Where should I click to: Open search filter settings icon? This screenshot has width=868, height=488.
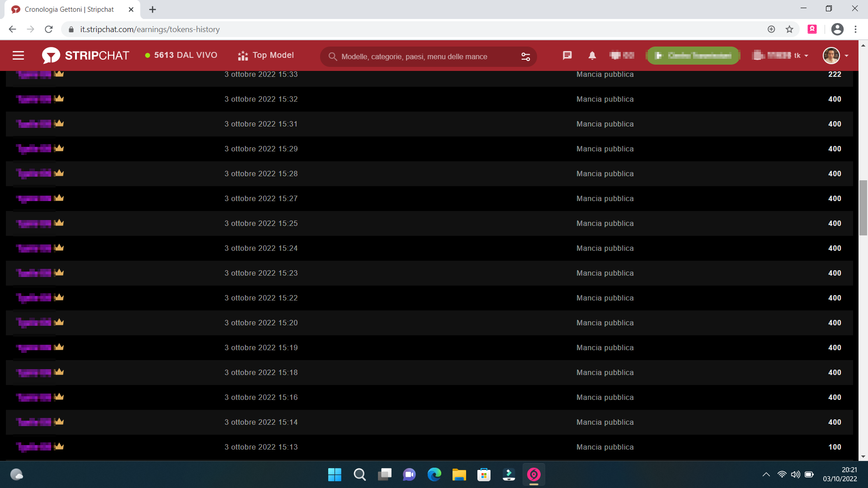[525, 56]
